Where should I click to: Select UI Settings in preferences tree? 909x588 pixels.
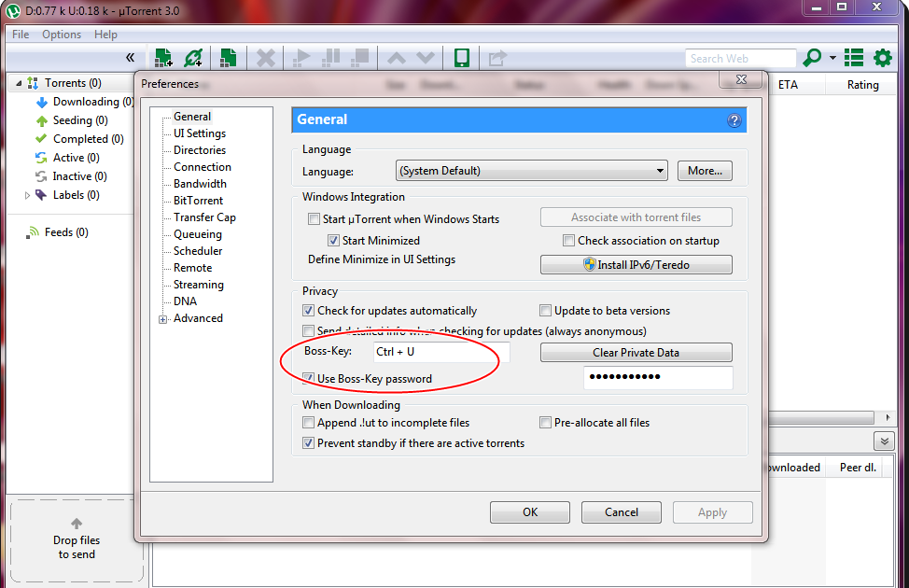pyautogui.click(x=200, y=133)
